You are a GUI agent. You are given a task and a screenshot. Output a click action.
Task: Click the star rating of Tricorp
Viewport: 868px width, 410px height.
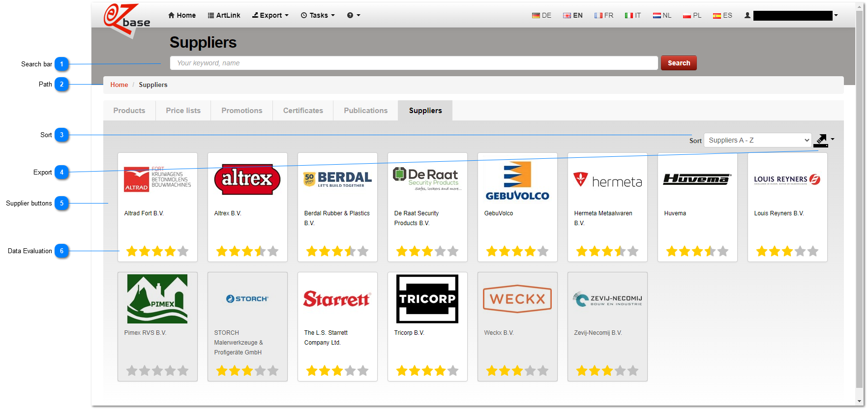coord(427,371)
